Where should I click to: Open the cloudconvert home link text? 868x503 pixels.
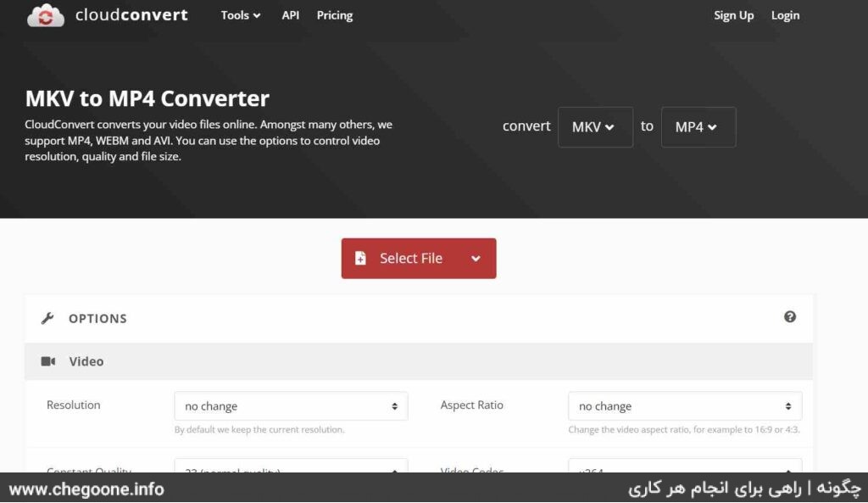click(x=131, y=15)
